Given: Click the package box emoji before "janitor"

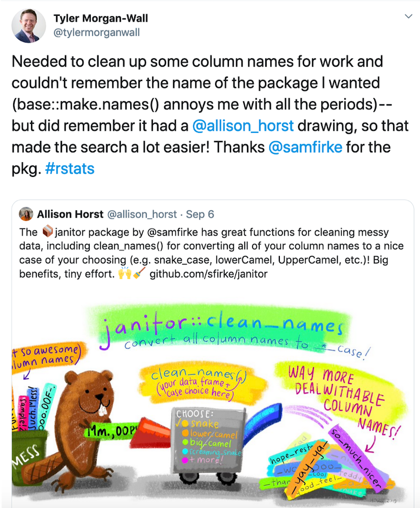Looking at the screenshot, I should (47, 231).
